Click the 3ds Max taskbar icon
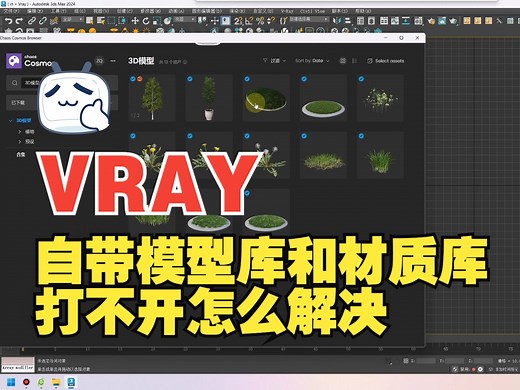 click(x=71, y=382)
